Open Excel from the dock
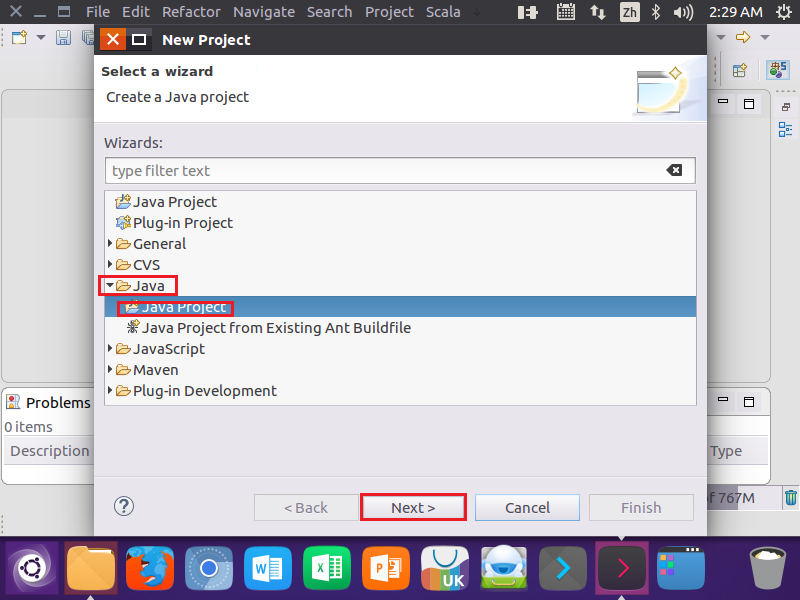The width and height of the screenshot is (800, 600). point(327,568)
